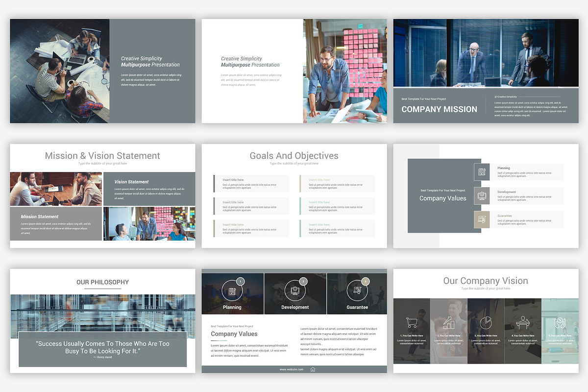Click the 'Our Company Vision' title

point(486,281)
